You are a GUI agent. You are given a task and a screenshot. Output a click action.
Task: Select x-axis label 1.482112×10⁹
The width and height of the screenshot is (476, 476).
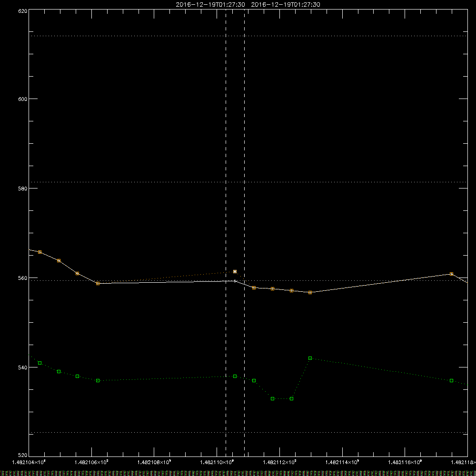click(279, 462)
